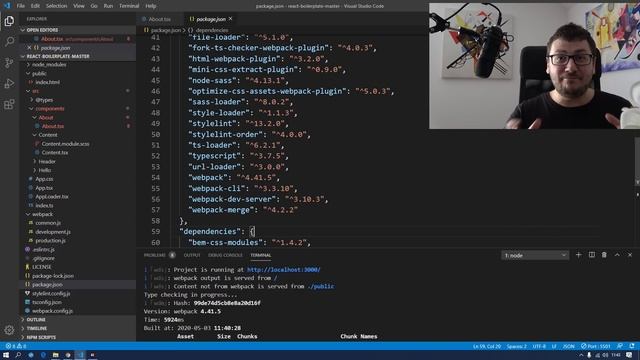This screenshot has width=640, height=360.
Task: Expand the Timeline section
Action: pos(78,329)
